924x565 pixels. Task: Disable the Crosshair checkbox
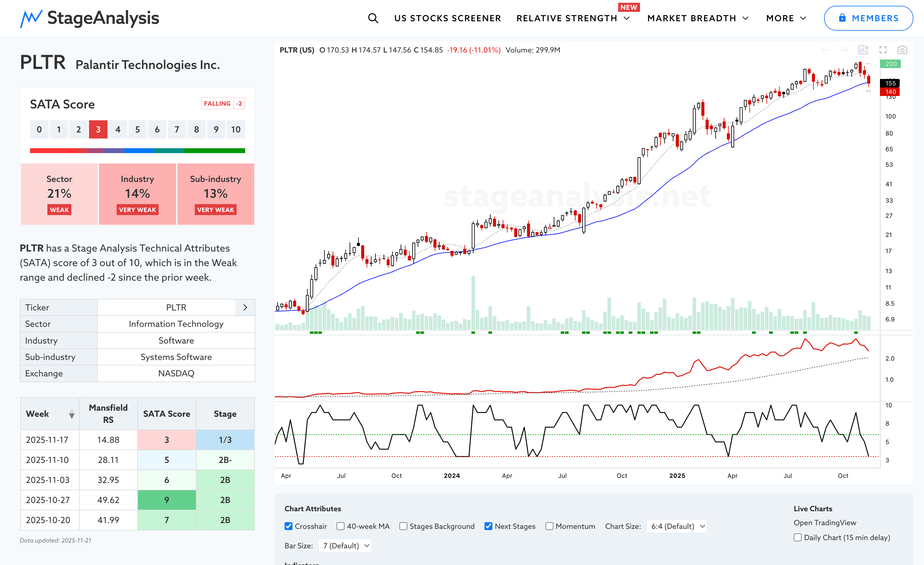(288, 526)
